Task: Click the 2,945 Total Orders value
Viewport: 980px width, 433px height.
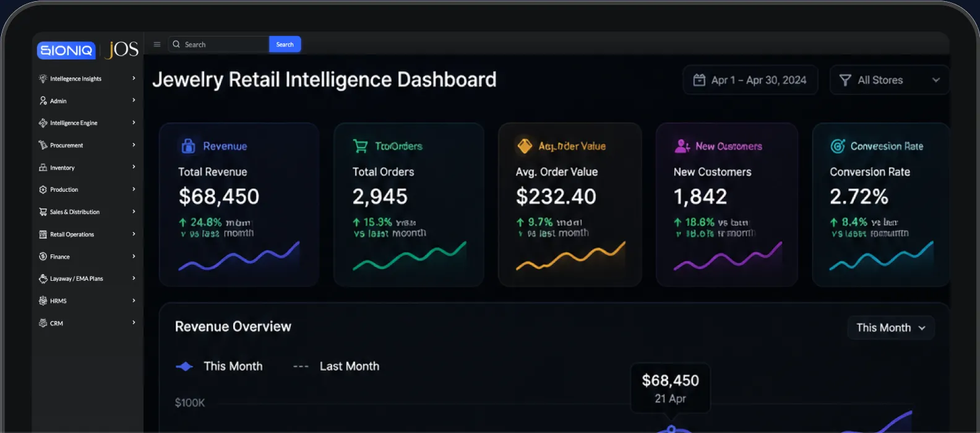Action: [380, 197]
